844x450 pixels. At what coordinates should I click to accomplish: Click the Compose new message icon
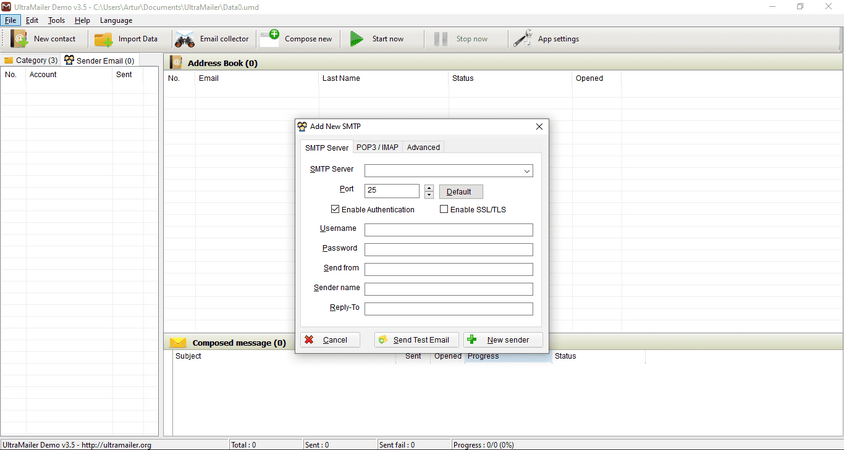[270, 38]
